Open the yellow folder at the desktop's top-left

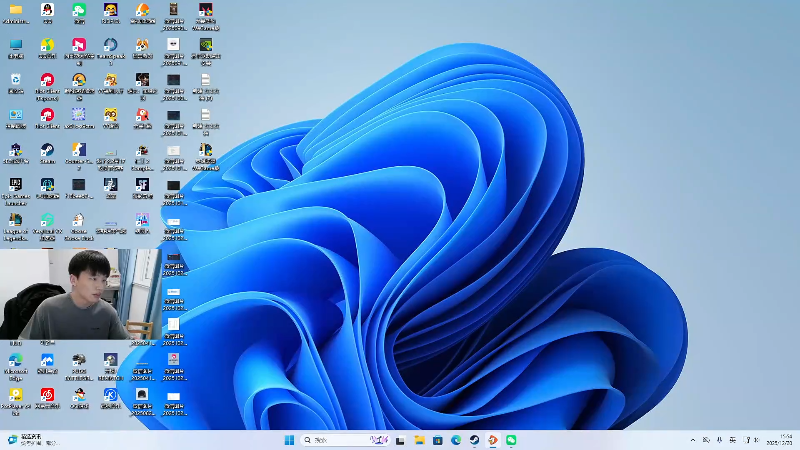tap(16, 11)
